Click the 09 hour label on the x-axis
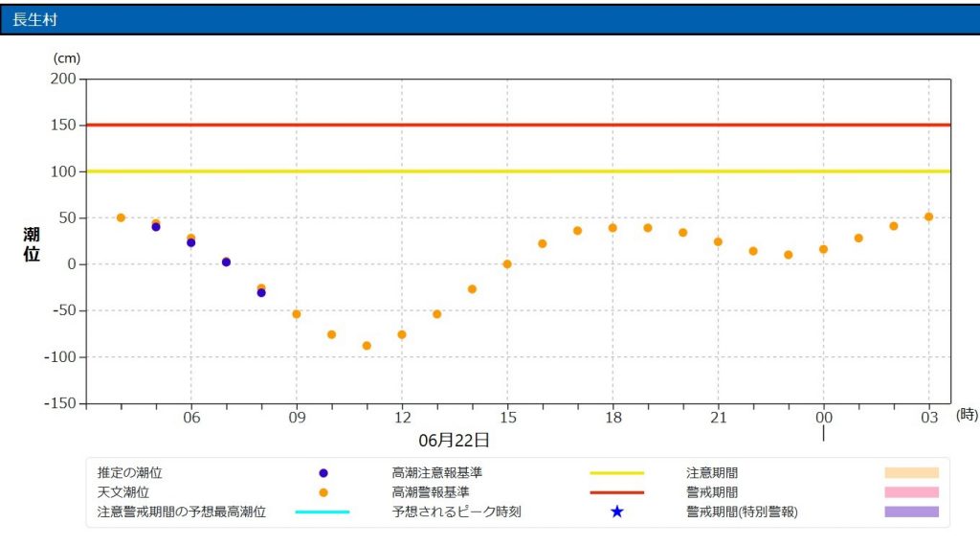 click(x=297, y=417)
